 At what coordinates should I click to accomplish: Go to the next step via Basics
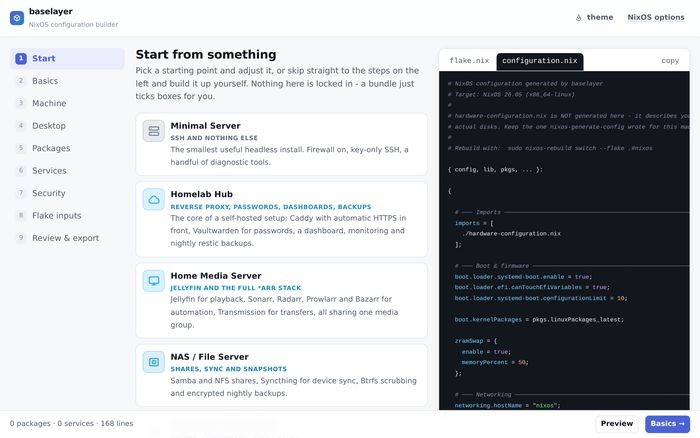[667, 424]
